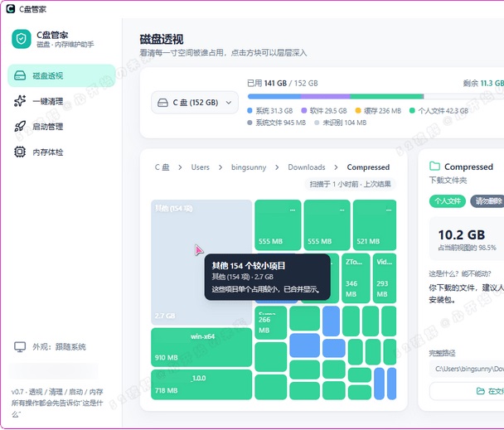Select the ZTo... 346 MB treemap block
Viewport: 504px width, 430px height.
point(356,278)
